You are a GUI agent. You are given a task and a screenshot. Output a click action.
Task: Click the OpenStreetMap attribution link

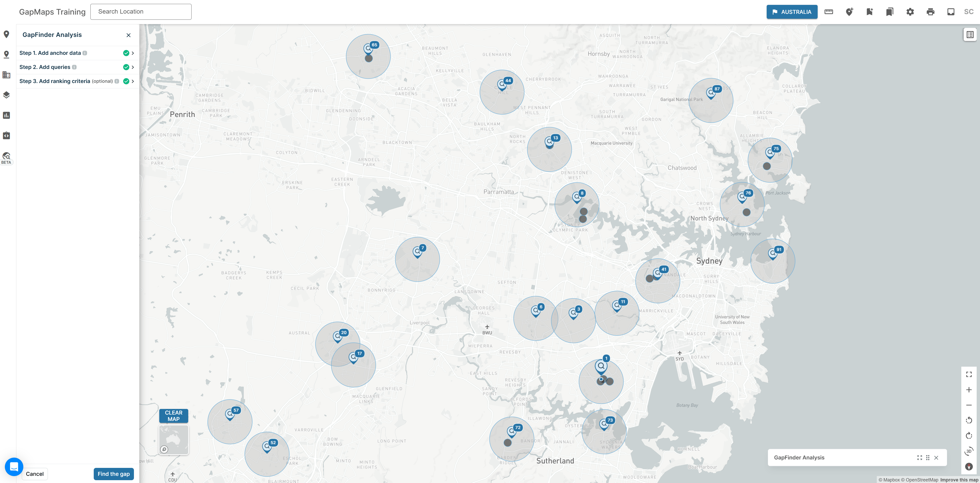point(919,480)
